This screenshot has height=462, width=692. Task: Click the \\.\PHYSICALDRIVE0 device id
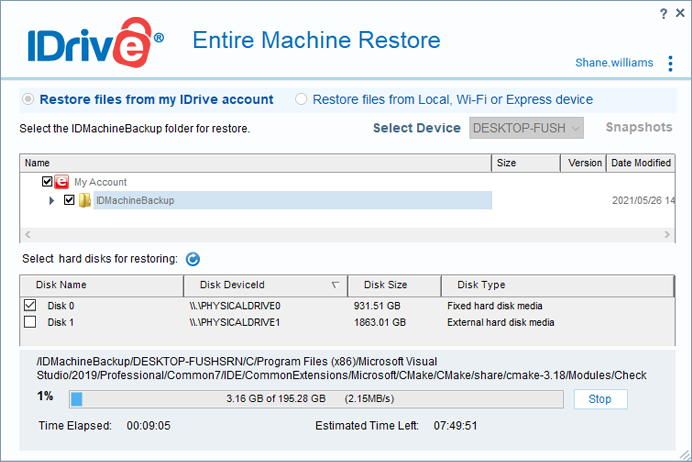[x=235, y=306]
